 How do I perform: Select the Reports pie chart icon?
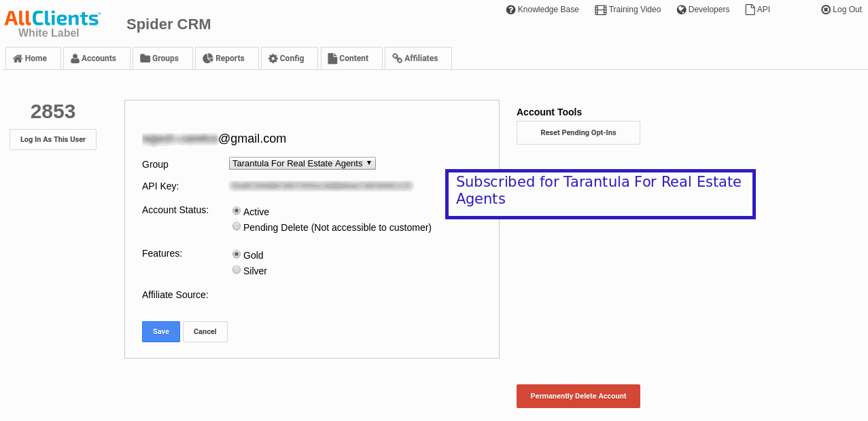click(x=208, y=58)
